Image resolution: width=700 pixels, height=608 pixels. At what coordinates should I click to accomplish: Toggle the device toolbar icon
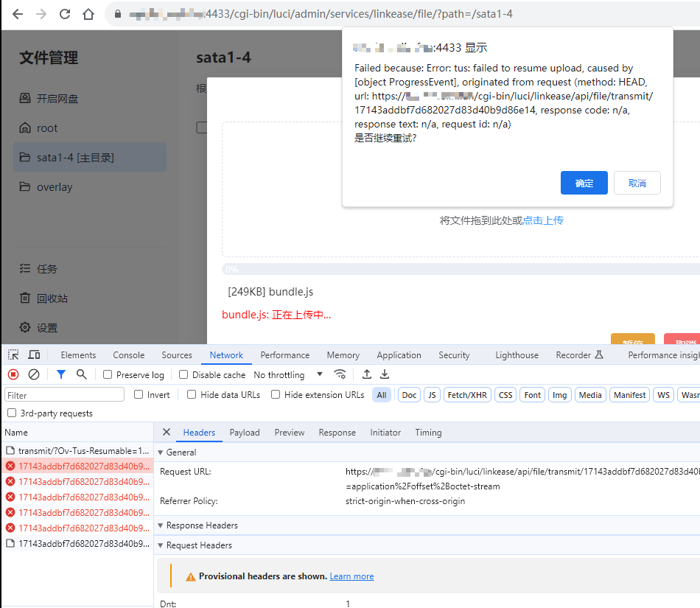coord(34,354)
